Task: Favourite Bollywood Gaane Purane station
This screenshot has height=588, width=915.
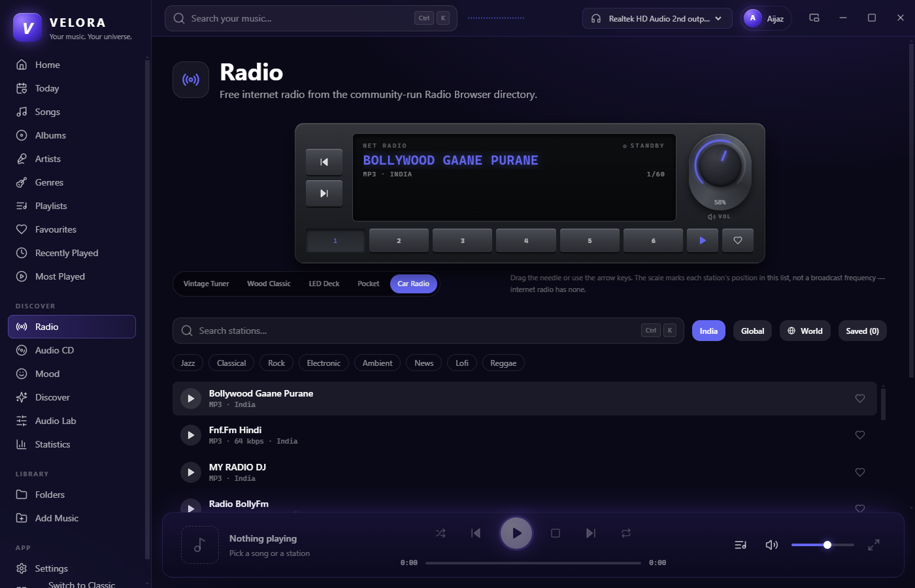Action: point(860,399)
